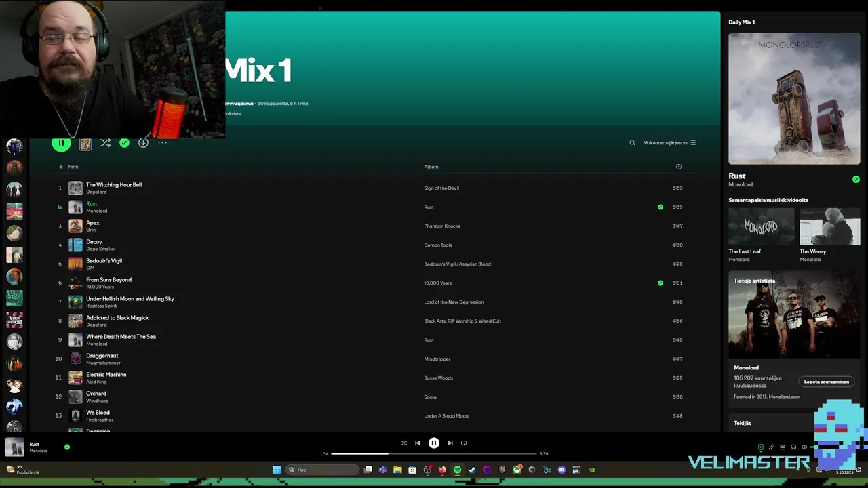
Task: Open Microsoft Store from the taskbar
Action: point(412,470)
